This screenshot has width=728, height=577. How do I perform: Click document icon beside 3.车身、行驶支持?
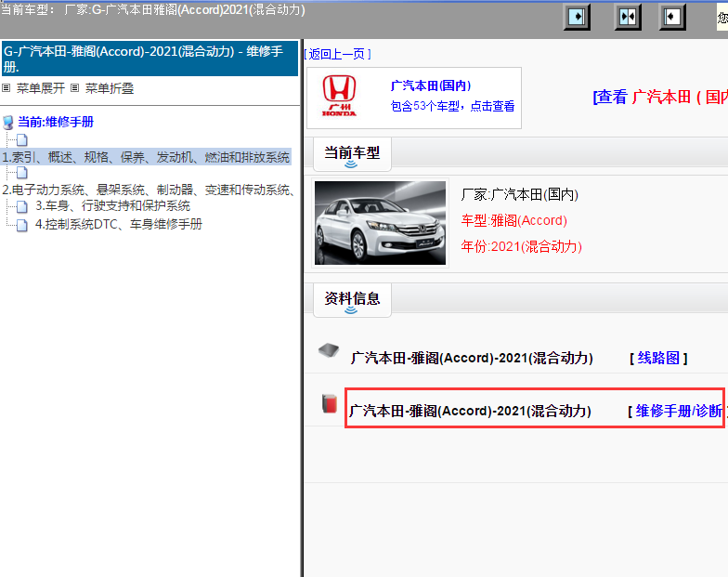click(x=22, y=206)
